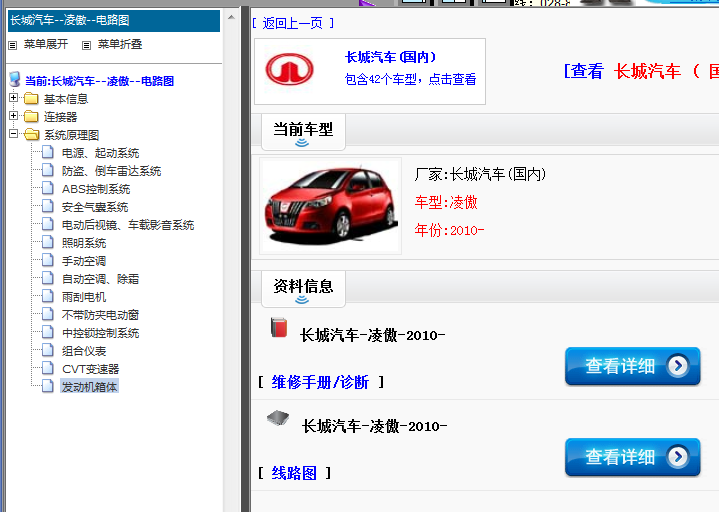719x512 pixels.
Task: Click the Great Wall Motors red logo
Action: (289, 71)
